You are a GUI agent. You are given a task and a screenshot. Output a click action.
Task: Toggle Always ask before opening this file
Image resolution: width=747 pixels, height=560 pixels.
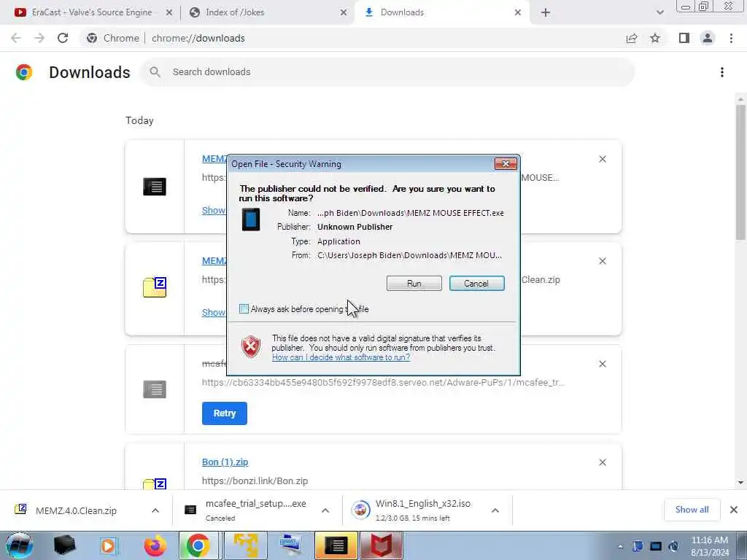click(x=244, y=309)
